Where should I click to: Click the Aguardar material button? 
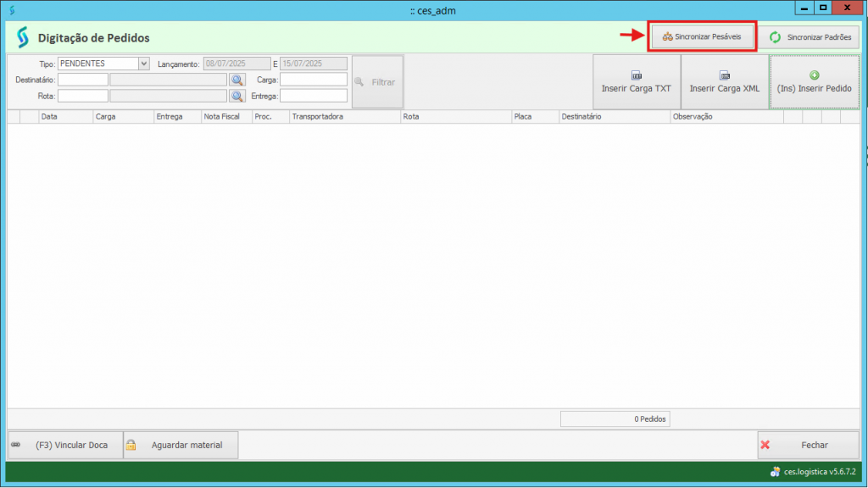pos(181,446)
